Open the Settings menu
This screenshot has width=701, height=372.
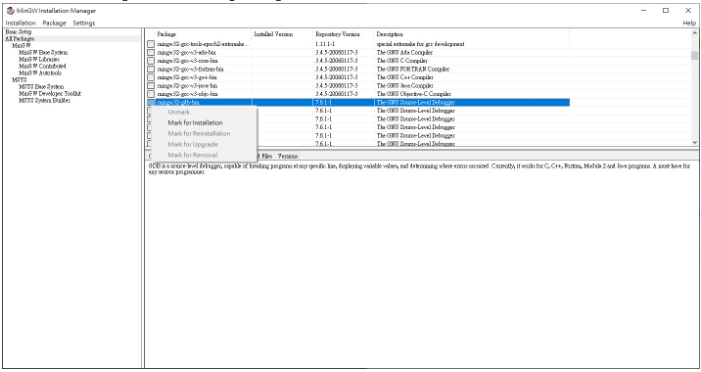(x=84, y=23)
